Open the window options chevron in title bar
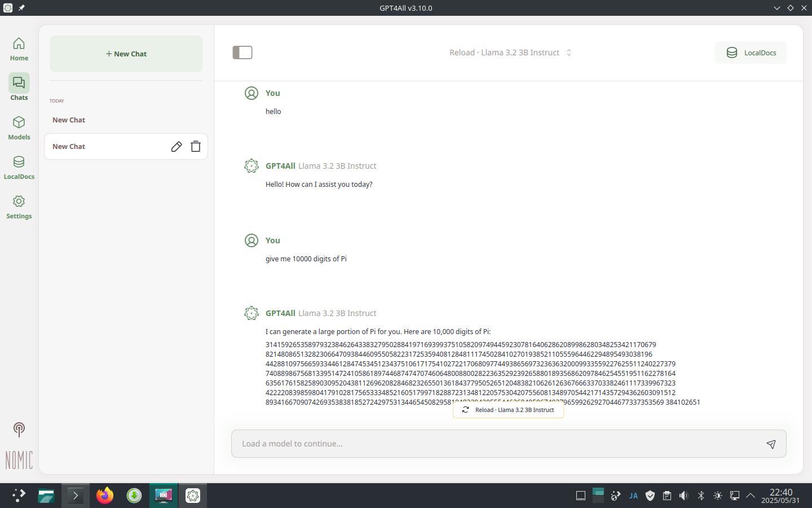 [x=777, y=8]
